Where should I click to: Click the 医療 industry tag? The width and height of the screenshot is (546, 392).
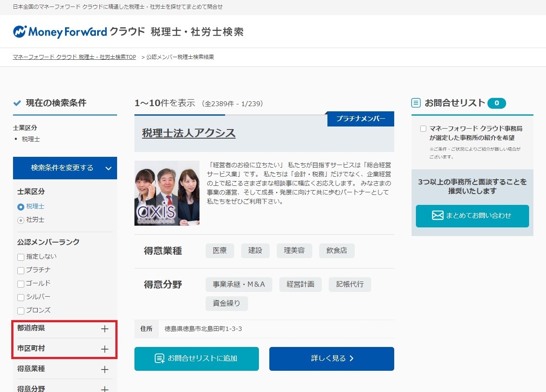220,251
